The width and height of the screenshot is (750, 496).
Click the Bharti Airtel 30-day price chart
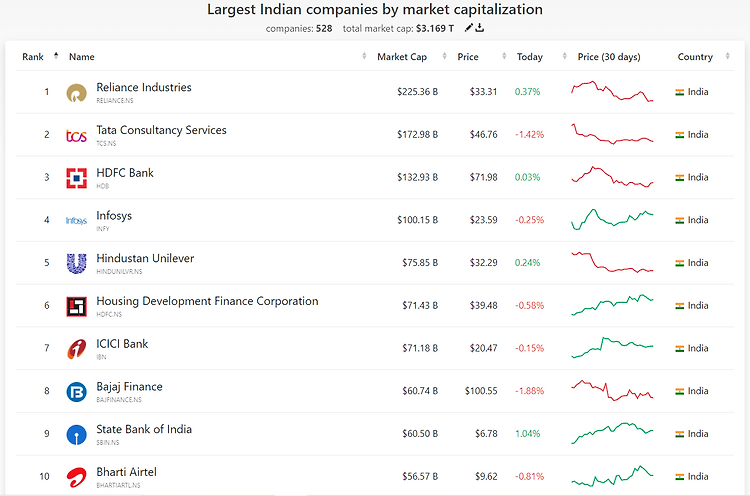click(612, 476)
